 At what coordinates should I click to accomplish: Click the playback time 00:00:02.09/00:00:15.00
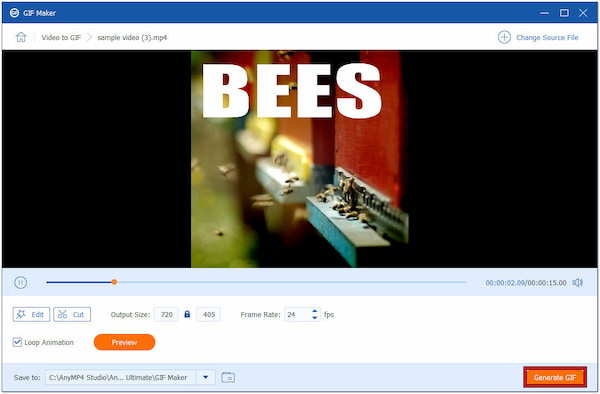click(x=526, y=283)
